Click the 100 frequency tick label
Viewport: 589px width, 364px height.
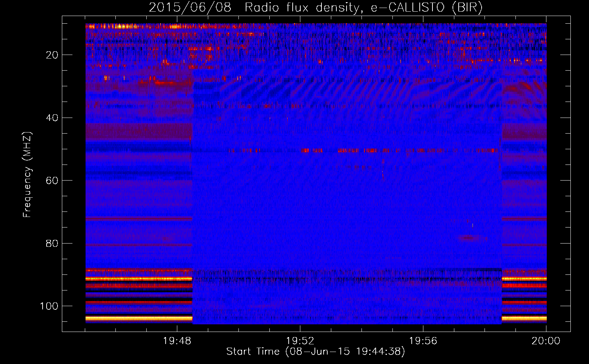click(x=49, y=306)
